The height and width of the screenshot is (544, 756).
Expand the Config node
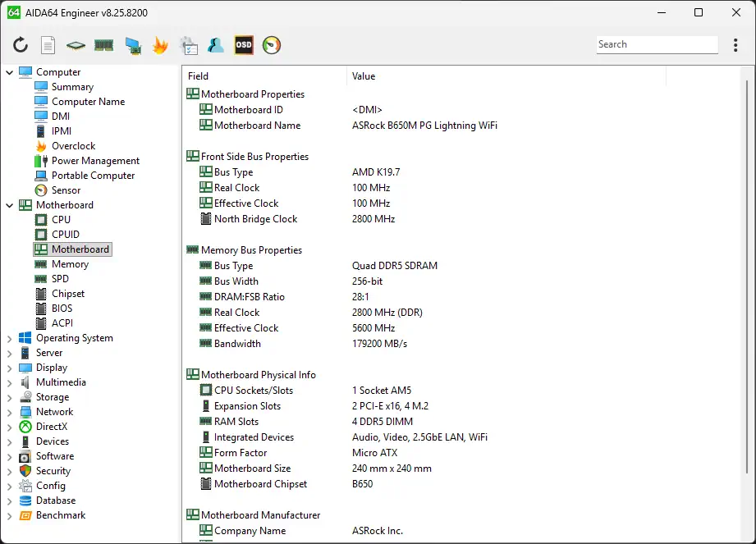pyautogui.click(x=9, y=487)
